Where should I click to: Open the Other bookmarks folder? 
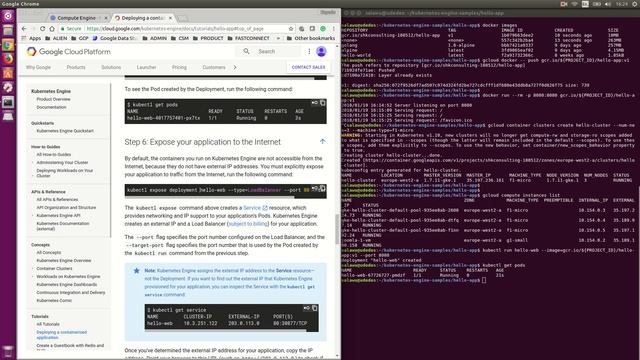coord(311,38)
